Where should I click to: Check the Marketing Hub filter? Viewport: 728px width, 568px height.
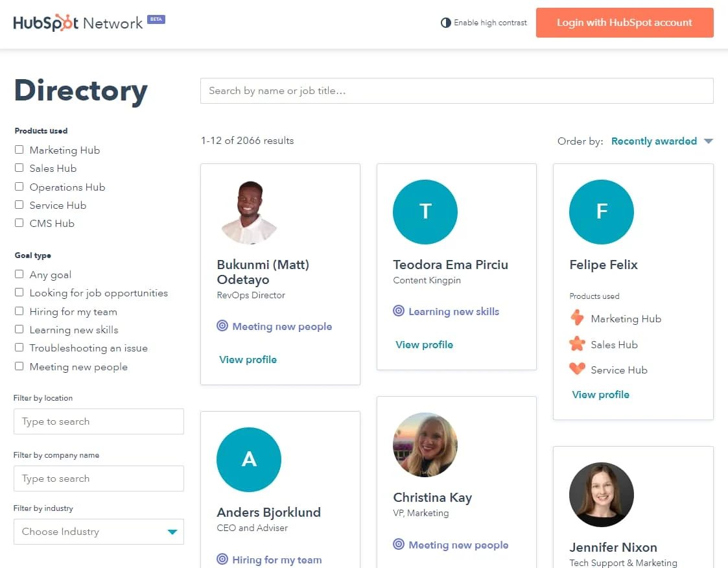[19, 150]
